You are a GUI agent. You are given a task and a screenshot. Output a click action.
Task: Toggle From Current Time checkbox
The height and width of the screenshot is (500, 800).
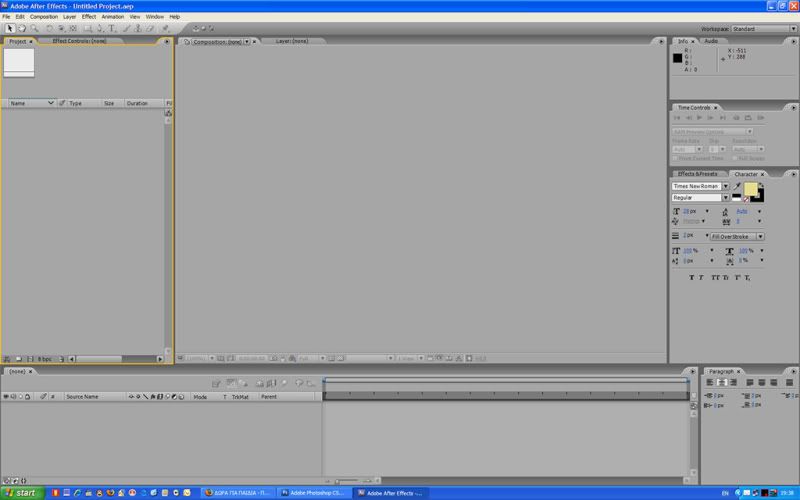pos(676,159)
